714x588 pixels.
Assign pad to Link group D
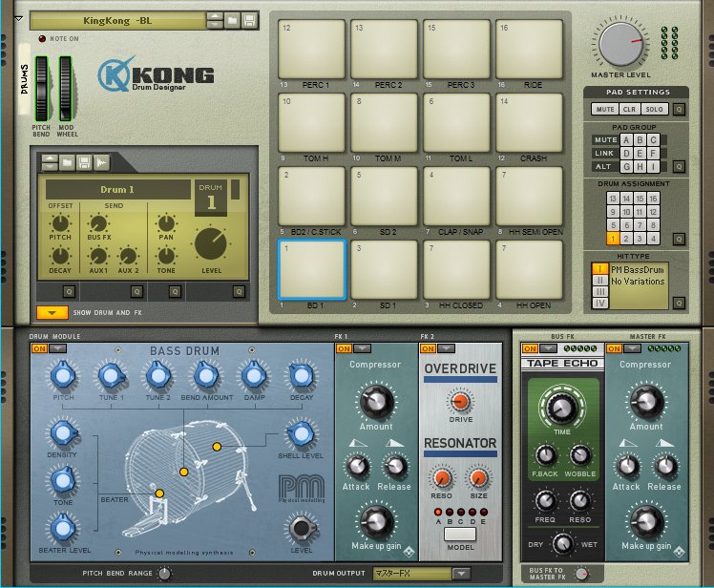point(626,154)
